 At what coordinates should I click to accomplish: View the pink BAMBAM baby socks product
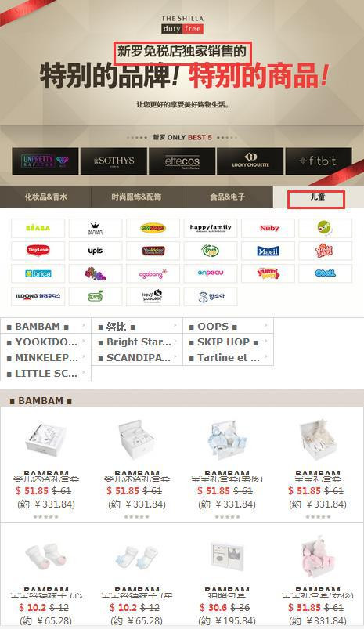pos(45,556)
